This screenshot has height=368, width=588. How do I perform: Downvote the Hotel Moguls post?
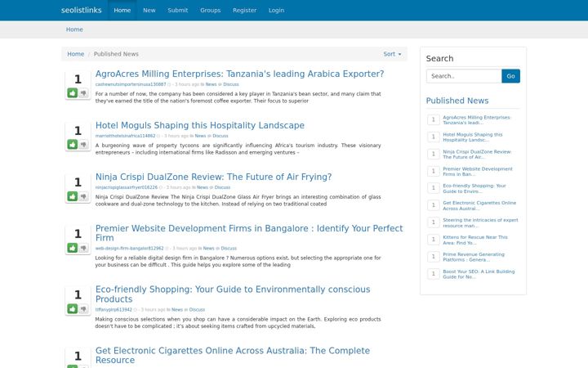click(x=83, y=145)
